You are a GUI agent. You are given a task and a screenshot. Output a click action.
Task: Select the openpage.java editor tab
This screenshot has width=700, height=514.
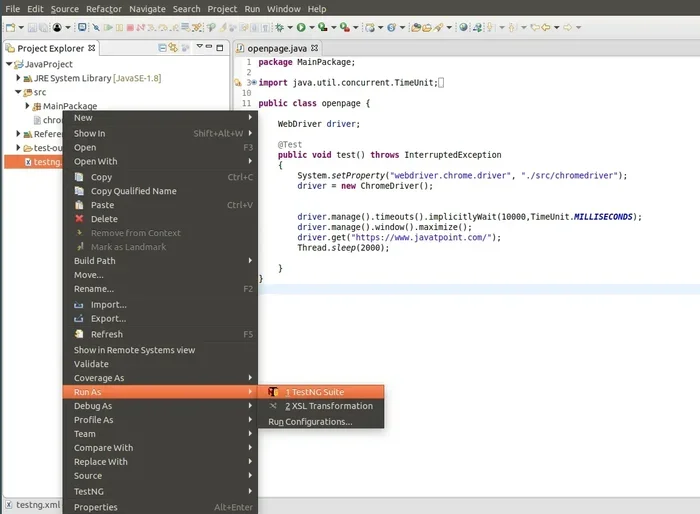[x=277, y=48]
